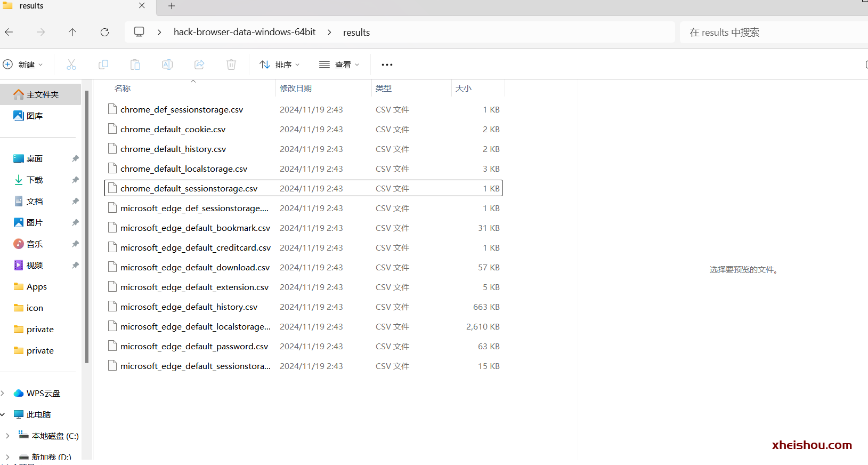Open the View (查看) dropdown
The height and width of the screenshot is (465, 868).
pyautogui.click(x=339, y=65)
